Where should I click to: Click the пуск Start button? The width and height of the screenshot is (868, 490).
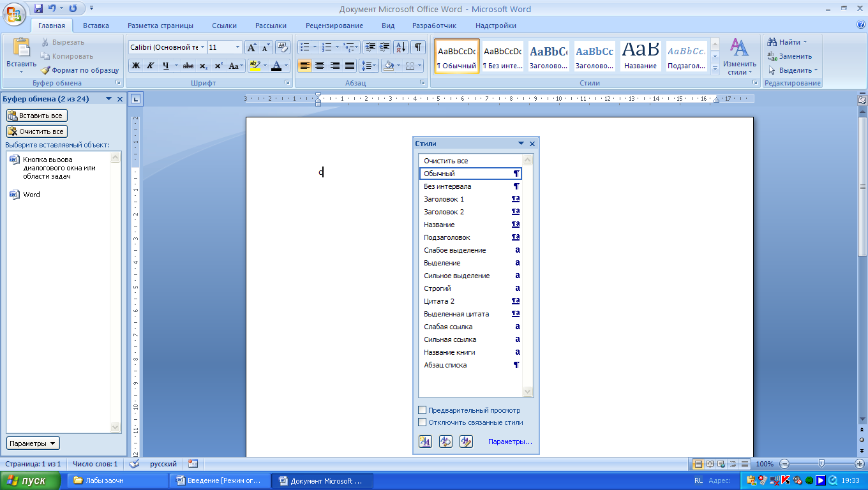(x=31, y=480)
